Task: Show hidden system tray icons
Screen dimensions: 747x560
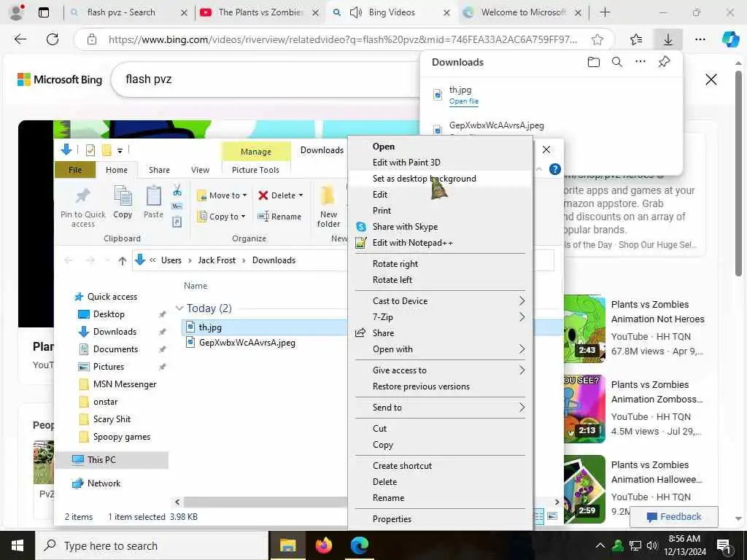Action: [600, 545]
